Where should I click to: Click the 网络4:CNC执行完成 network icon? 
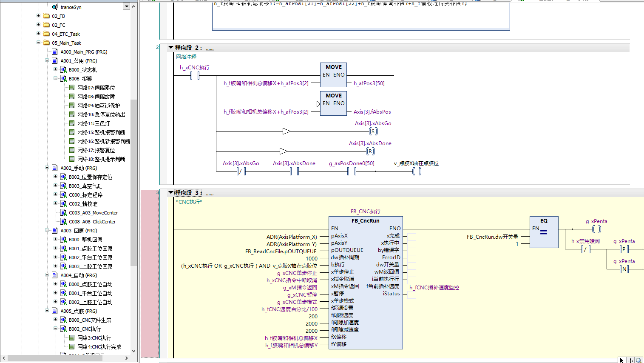72,346
